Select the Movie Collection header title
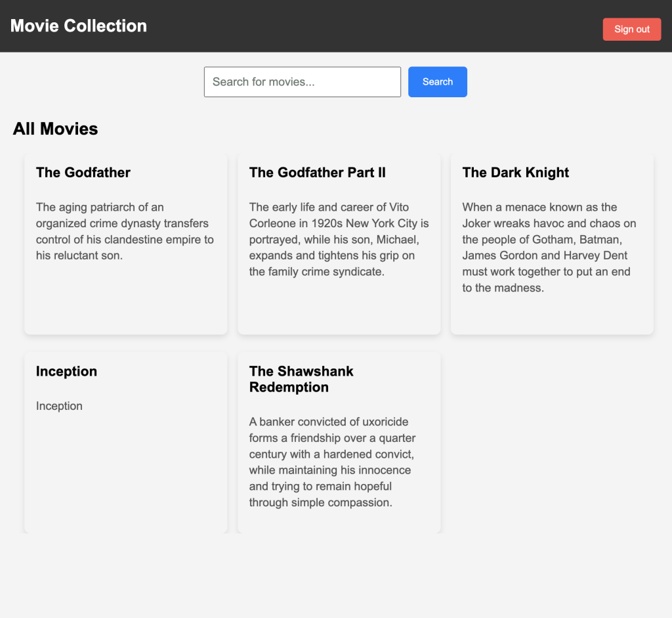 tap(78, 26)
